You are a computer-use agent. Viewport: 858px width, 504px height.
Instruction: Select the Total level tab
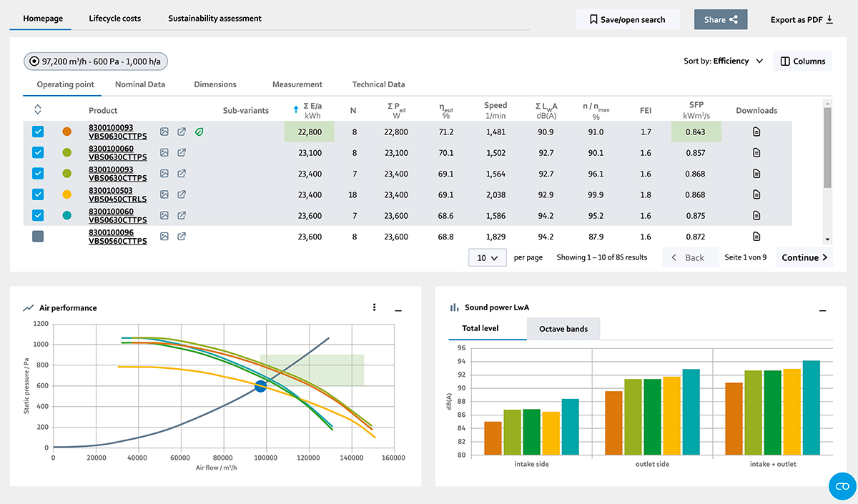[480, 329]
